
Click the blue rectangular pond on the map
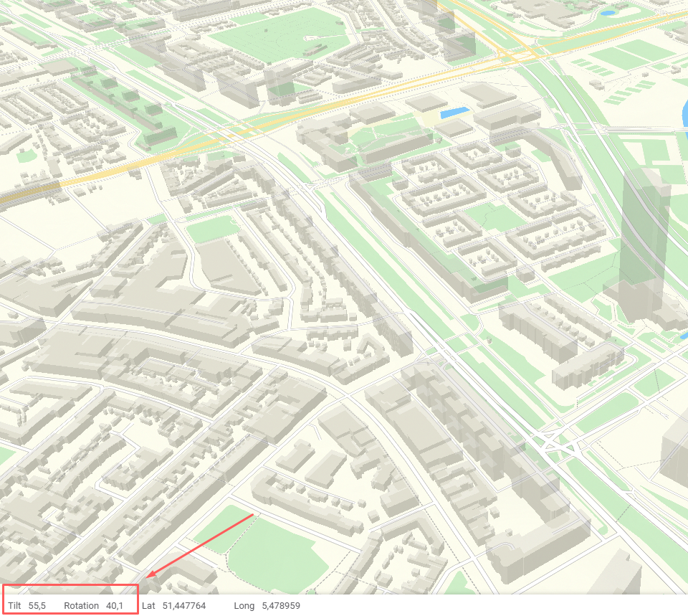(454, 113)
